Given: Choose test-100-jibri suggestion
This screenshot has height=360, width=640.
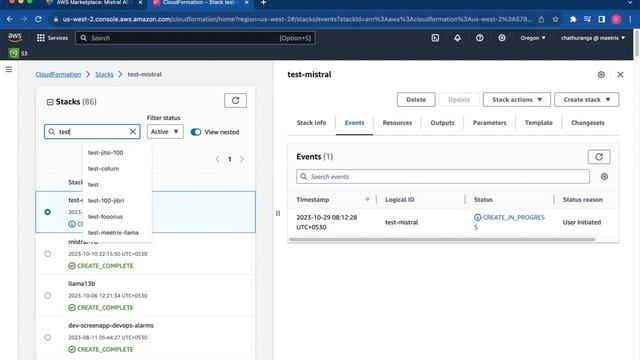Looking at the screenshot, I should coord(106,200).
